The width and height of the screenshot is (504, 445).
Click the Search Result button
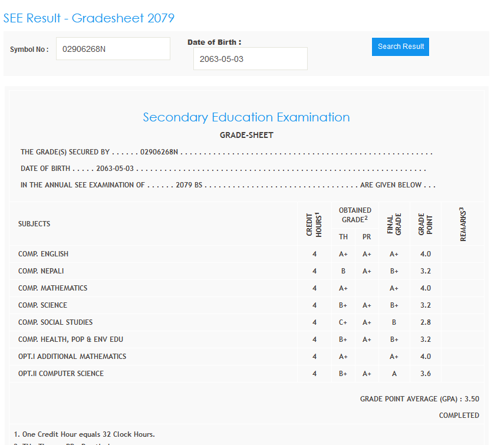point(400,47)
